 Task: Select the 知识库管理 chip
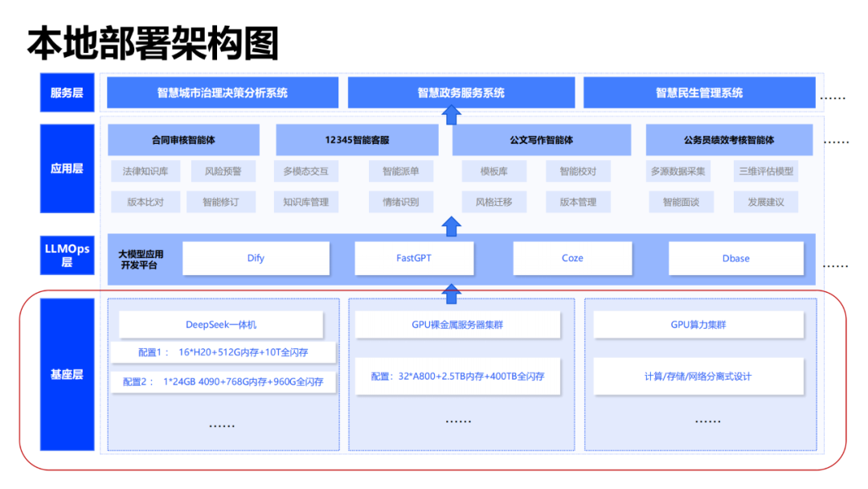click(306, 202)
